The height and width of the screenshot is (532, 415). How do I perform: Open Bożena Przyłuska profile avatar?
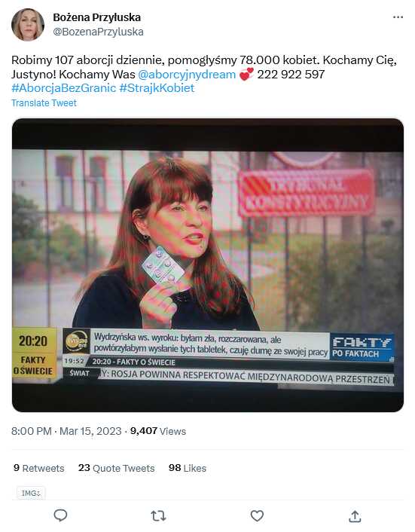tap(28, 25)
